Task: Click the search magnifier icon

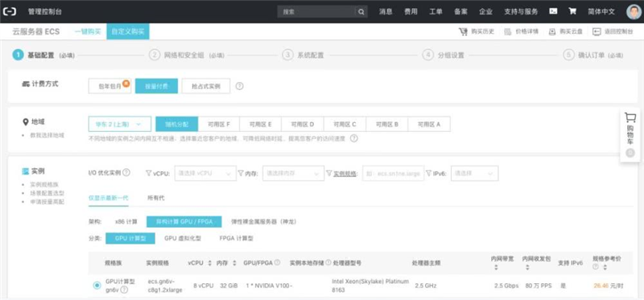Action: (x=361, y=12)
